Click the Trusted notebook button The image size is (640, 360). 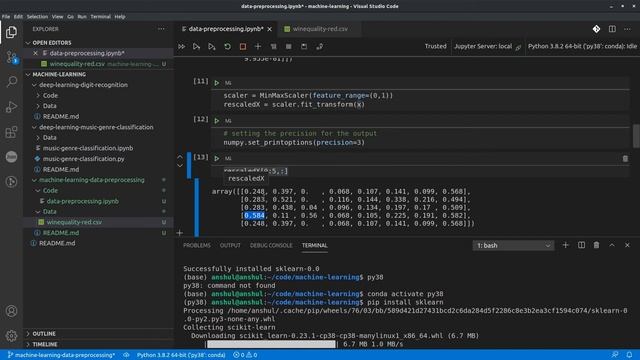436,46
